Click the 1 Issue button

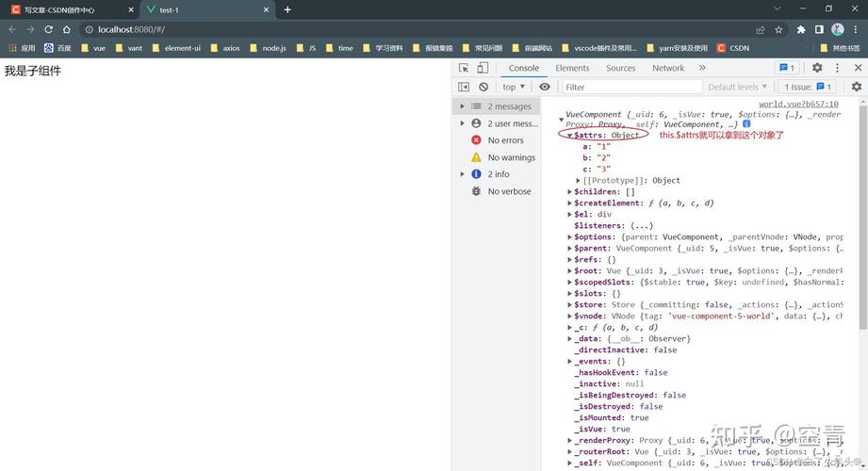[809, 87]
